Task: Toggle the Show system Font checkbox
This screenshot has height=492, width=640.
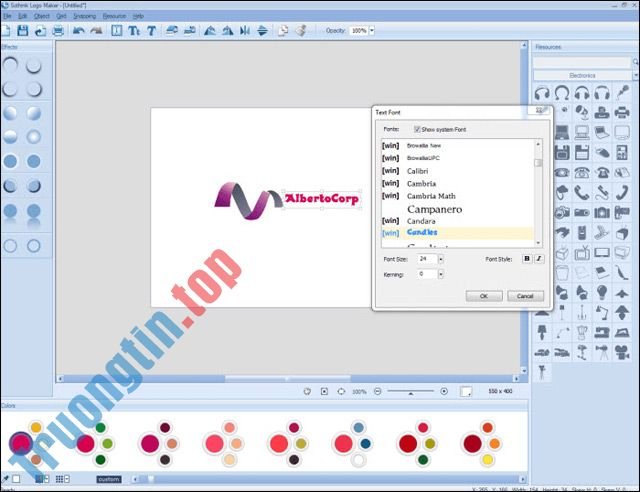Action: click(x=417, y=129)
